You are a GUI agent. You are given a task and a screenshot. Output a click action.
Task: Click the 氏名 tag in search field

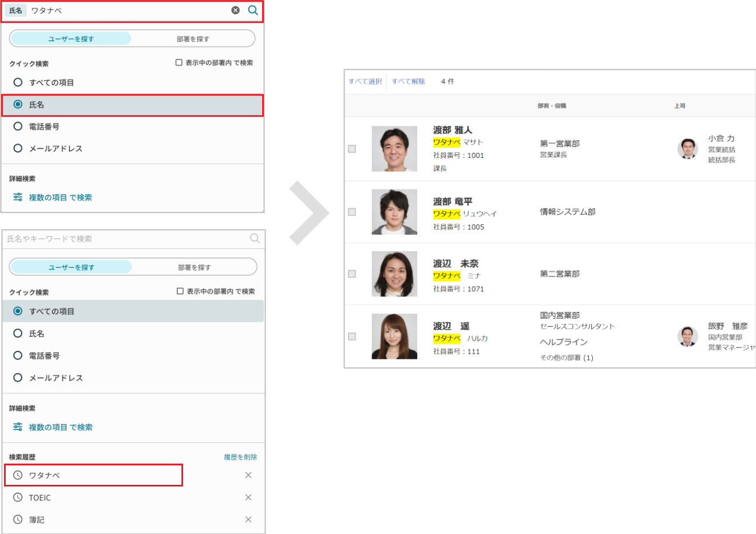pos(15,10)
